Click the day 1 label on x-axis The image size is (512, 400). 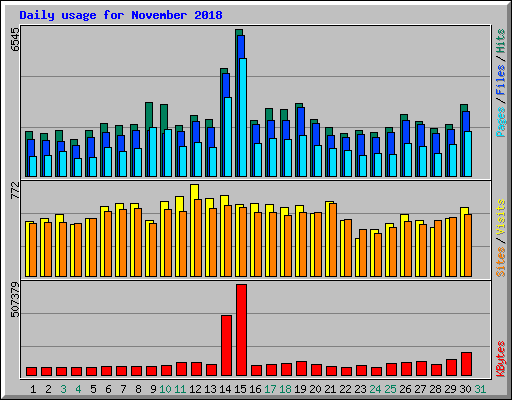pos(33,389)
